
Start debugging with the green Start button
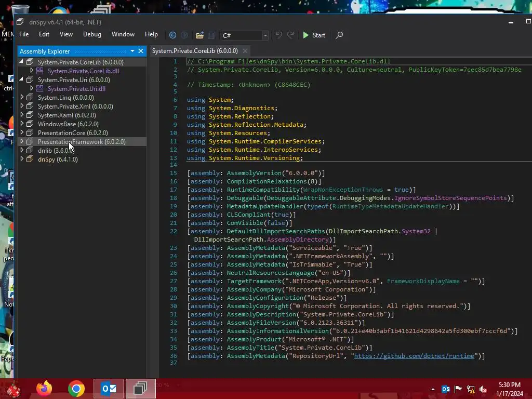coord(314,35)
